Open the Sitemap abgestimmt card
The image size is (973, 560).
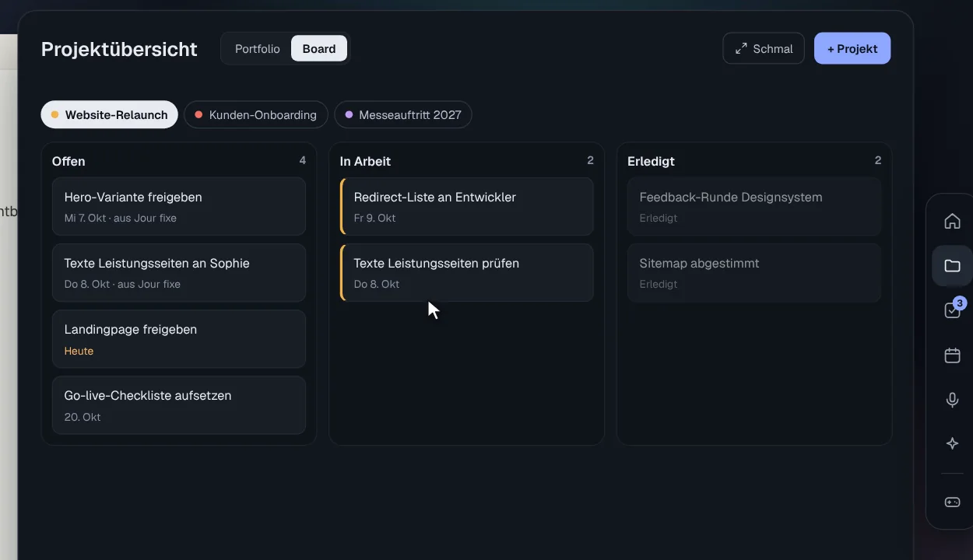pyautogui.click(x=754, y=272)
